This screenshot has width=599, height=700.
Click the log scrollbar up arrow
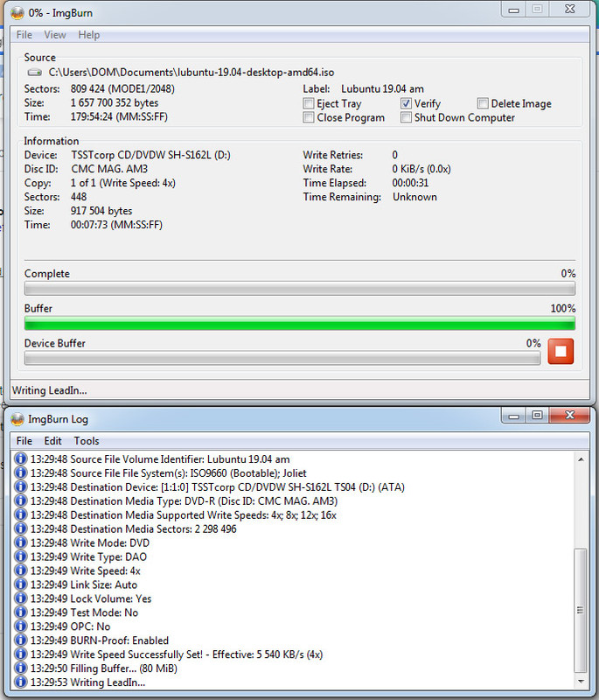coord(581,459)
